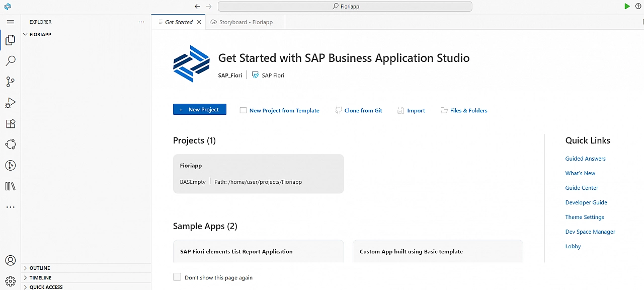The height and width of the screenshot is (290, 644).
Task: Switch to Storyboard - Fioriapp tab
Action: 246,22
